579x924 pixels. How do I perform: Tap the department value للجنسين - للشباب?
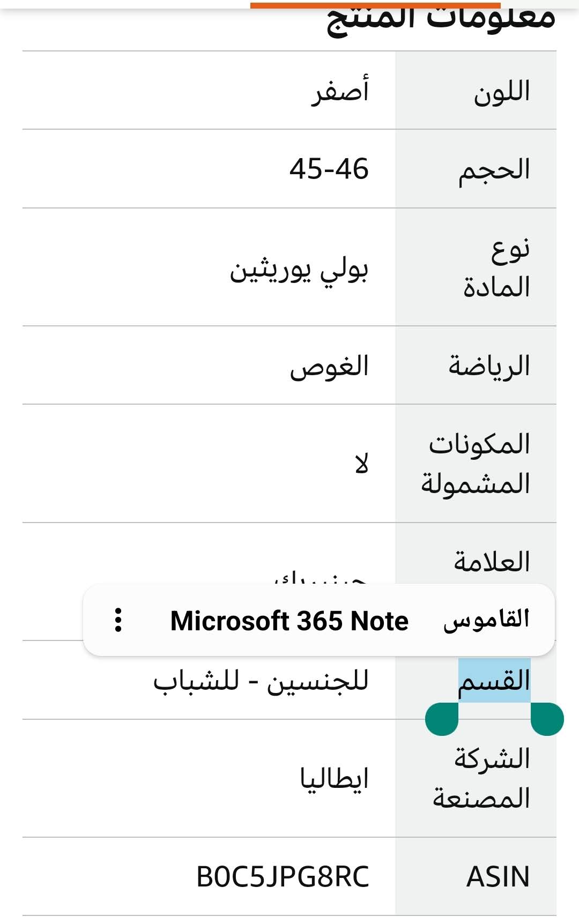click(261, 682)
